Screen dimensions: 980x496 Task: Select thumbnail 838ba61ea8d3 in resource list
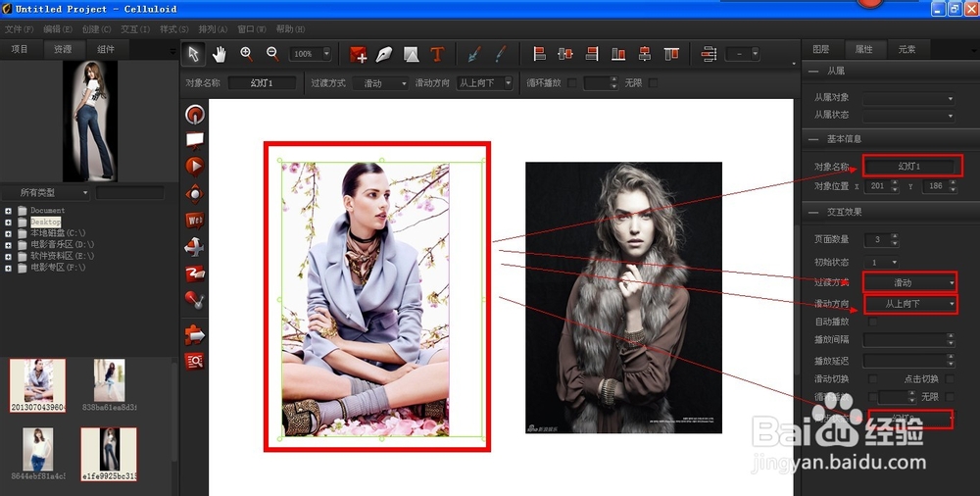pos(110,385)
